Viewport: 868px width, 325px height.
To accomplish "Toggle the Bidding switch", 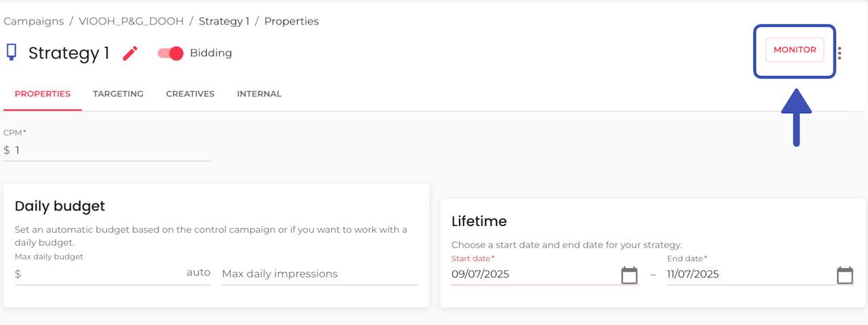I will click(171, 53).
